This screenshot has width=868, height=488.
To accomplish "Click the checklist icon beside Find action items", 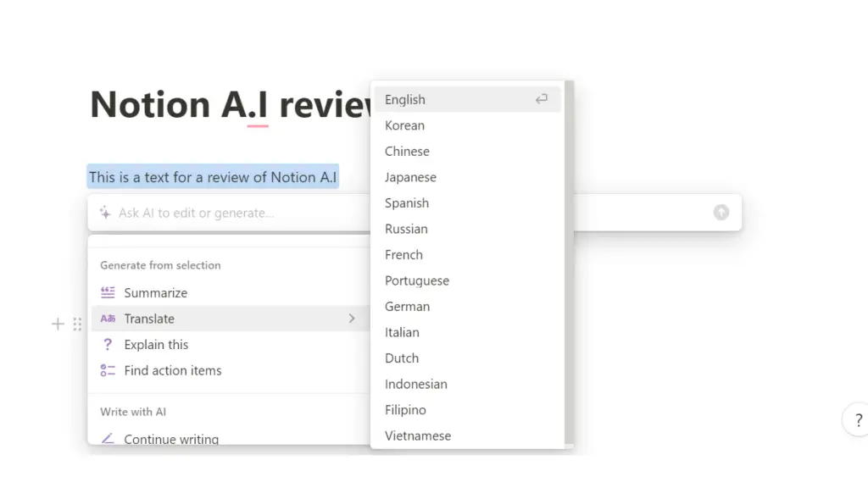I will pyautogui.click(x=108, y=370).
